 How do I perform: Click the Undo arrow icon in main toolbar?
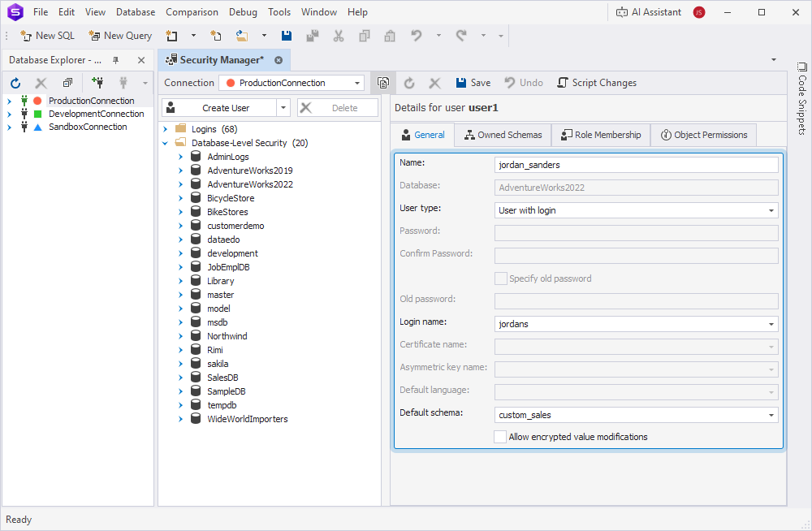coord(416,36)
